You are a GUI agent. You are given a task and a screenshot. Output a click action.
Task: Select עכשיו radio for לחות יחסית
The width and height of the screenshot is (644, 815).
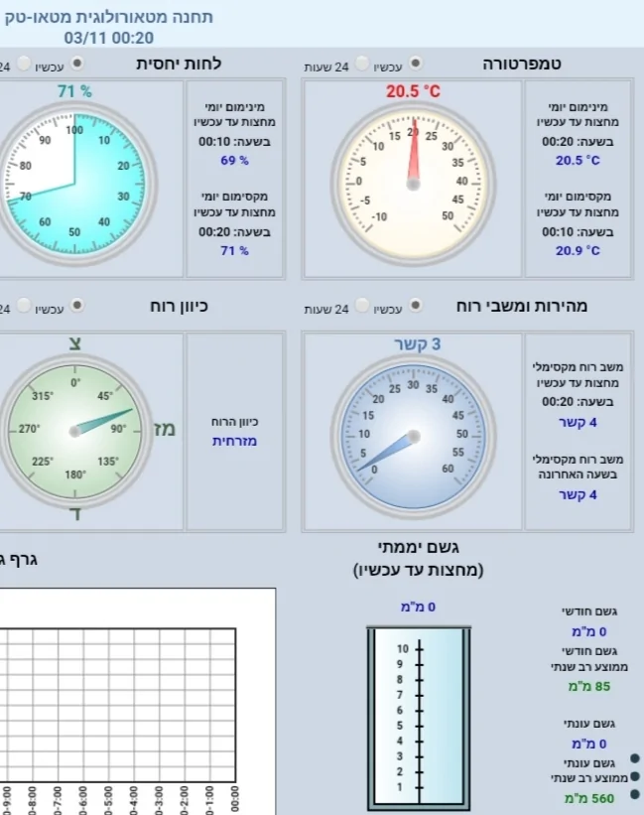click(75, 66)
